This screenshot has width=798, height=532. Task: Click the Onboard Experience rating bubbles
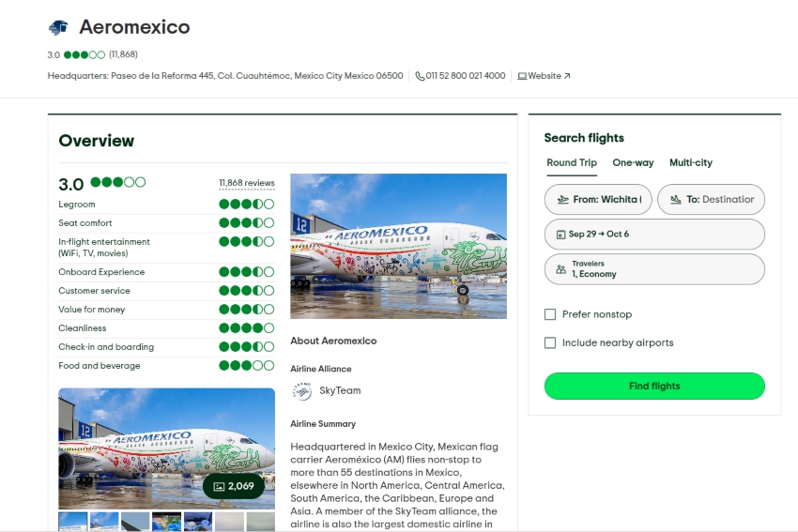[x=246, y=271]
